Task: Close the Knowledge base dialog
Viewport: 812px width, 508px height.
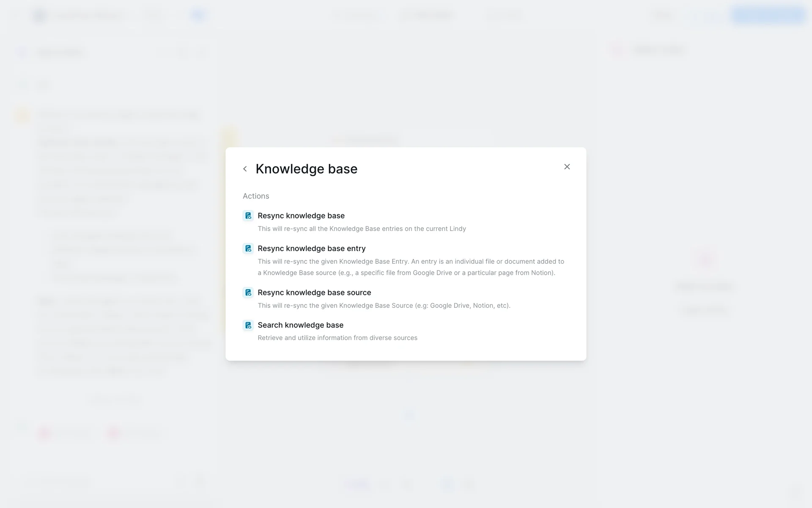Action: [567, 167]
